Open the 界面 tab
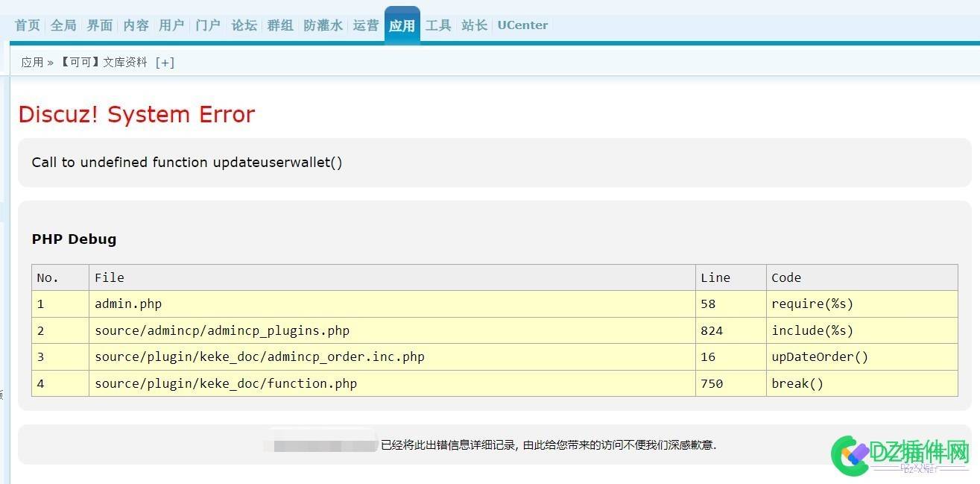This screenshot has height=484, width=980. tap(100, 25)
